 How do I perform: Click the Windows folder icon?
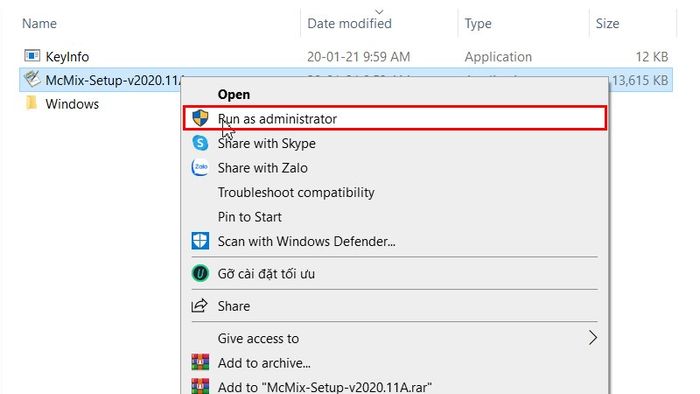pos(31,103)
